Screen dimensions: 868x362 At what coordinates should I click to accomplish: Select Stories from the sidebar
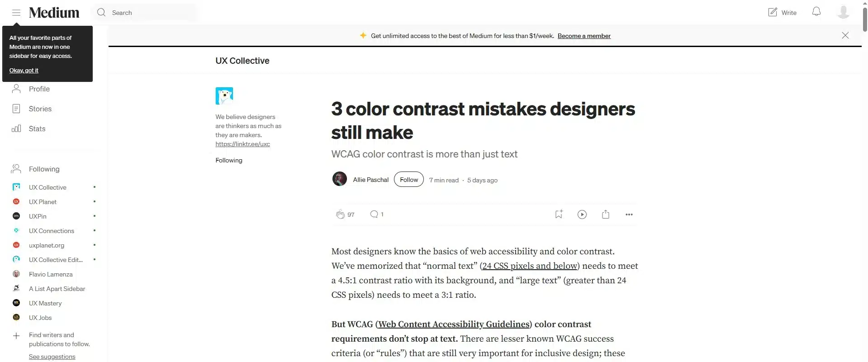pos(40,109)
